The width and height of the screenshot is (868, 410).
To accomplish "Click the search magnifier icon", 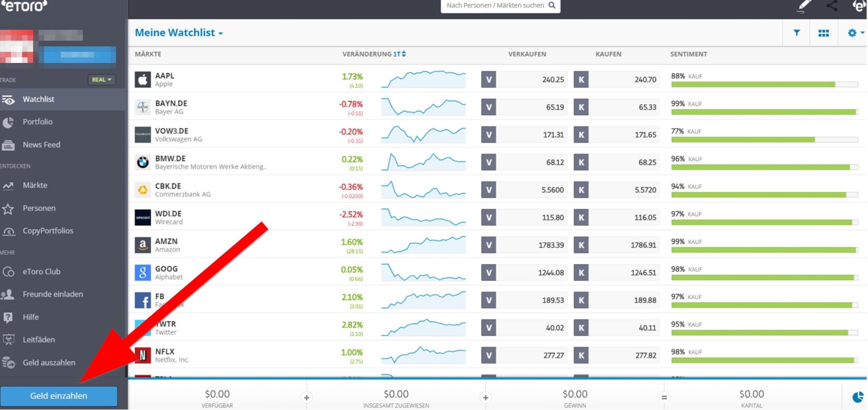I will click(552, 6).
